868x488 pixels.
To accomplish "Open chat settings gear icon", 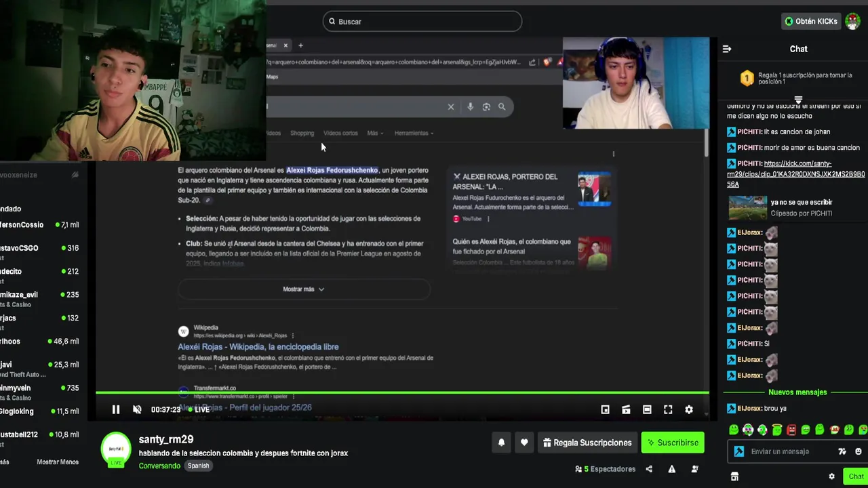I will [x=831, y=476].
